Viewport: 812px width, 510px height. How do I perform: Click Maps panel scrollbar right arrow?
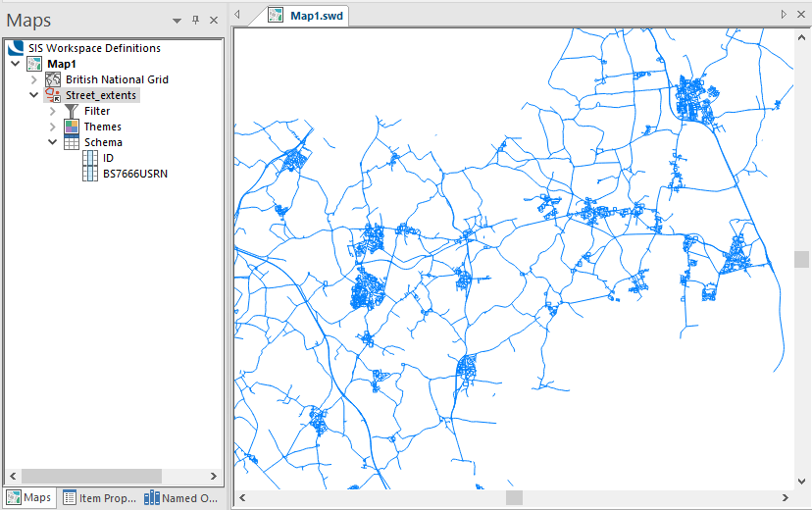tap(214, 476)
